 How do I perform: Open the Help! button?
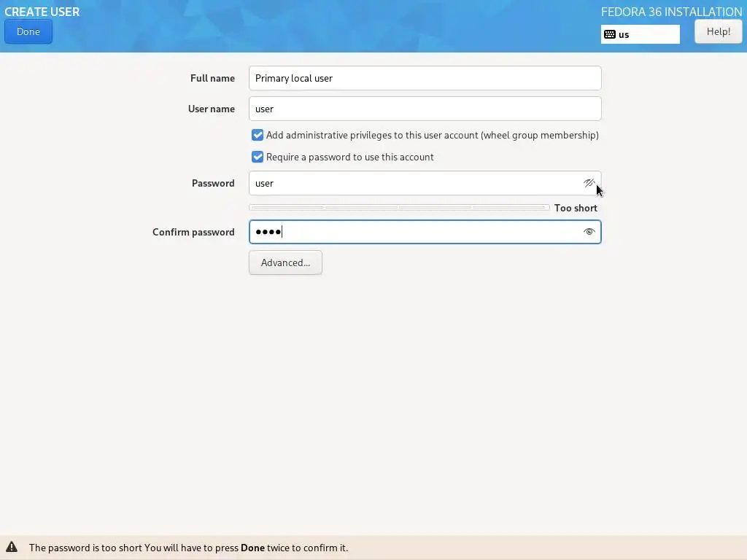click(x=718, y=32)
